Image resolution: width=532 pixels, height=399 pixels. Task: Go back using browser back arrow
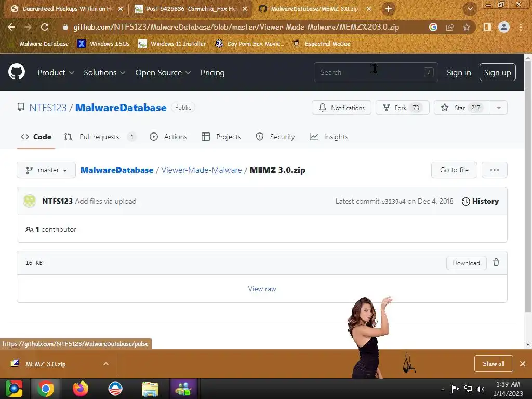(11, 27)
